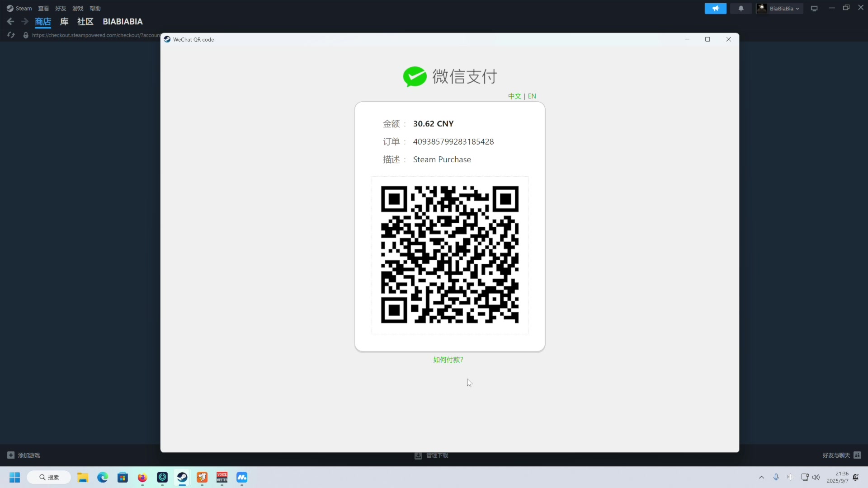
Task: Expand the BiaBiaBia account dropdown
Action: 779,9
